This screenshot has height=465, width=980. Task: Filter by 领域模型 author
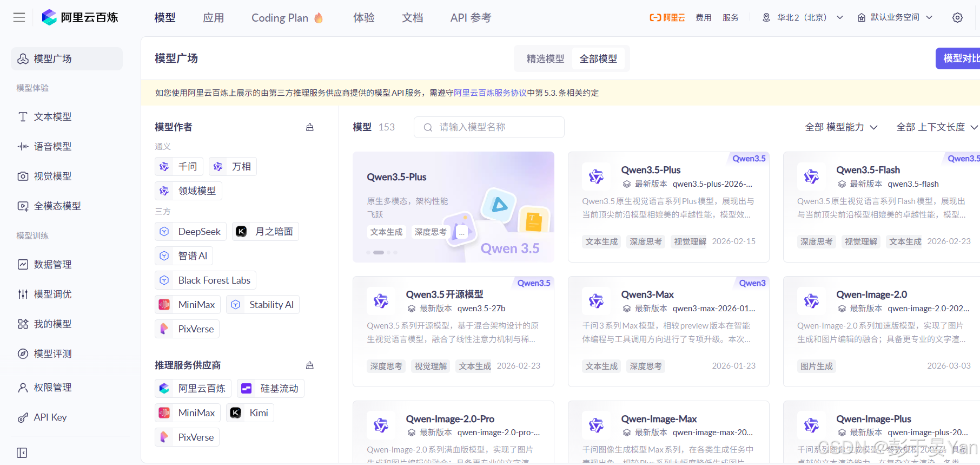point(188,191)
